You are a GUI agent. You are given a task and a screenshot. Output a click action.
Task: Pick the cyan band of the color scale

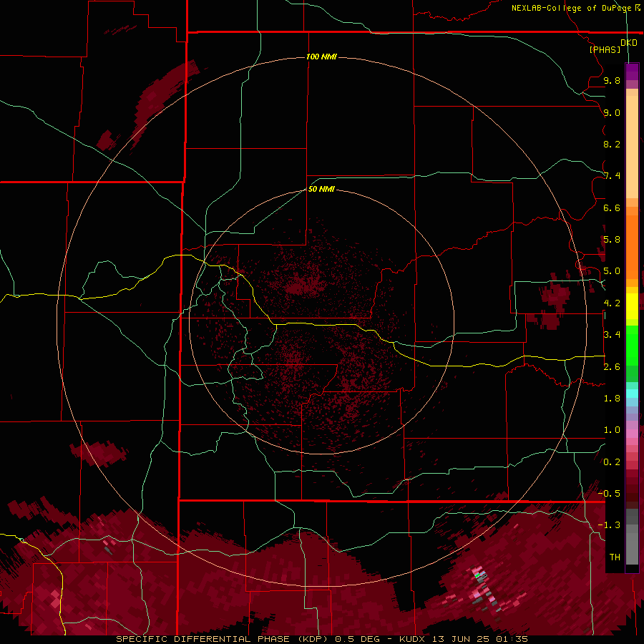(x=632, y=394)
